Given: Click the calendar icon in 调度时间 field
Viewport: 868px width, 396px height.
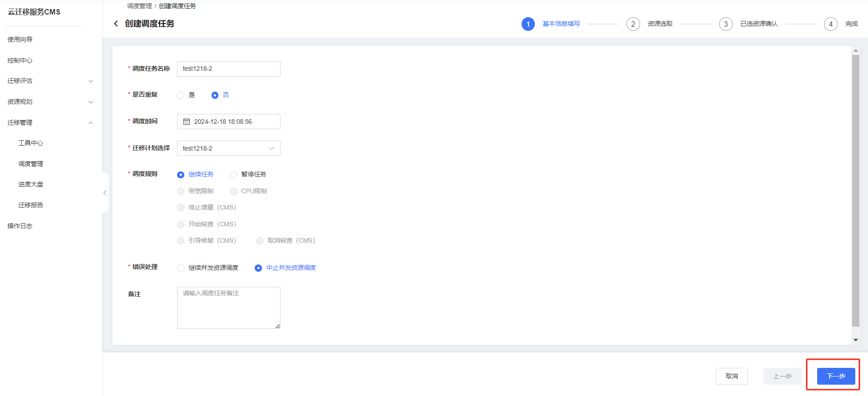Looking at the screenshot, I should pyautogui.click(x=187, y=122).
